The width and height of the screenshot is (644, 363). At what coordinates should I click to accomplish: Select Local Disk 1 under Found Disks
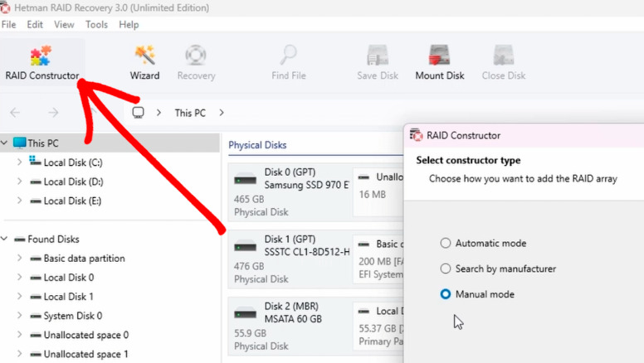(69, 297)
